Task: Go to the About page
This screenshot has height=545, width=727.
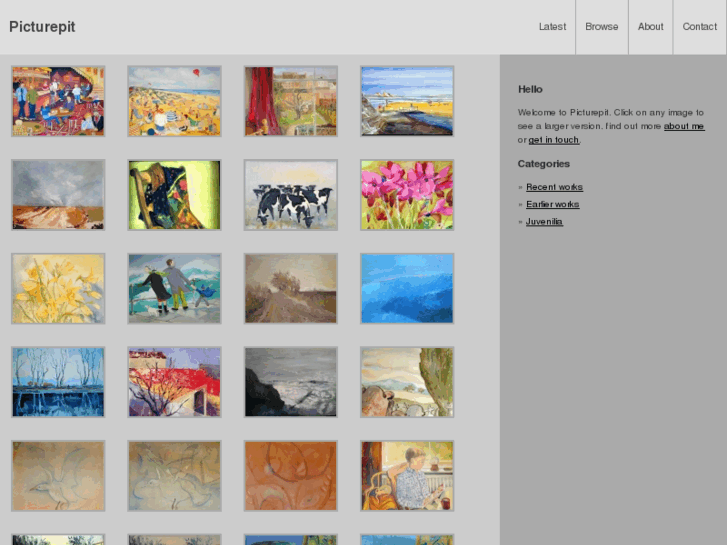Action: (650, 27)
